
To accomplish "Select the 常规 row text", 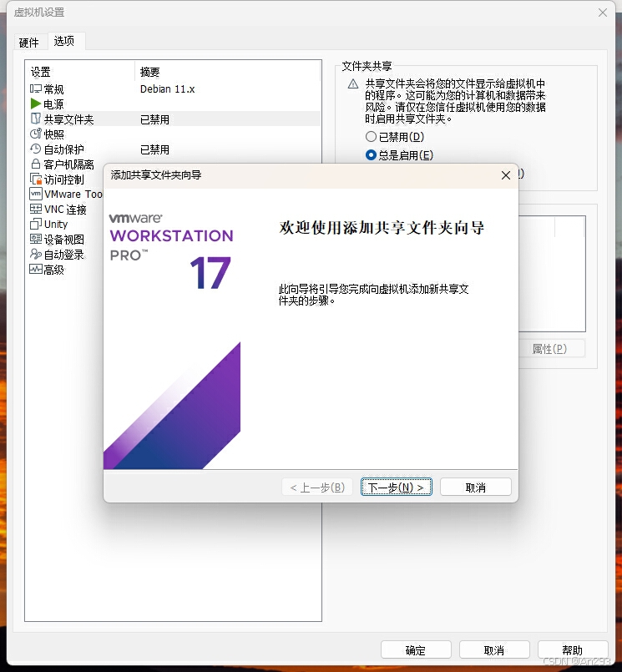I will [x=53, y=89].
